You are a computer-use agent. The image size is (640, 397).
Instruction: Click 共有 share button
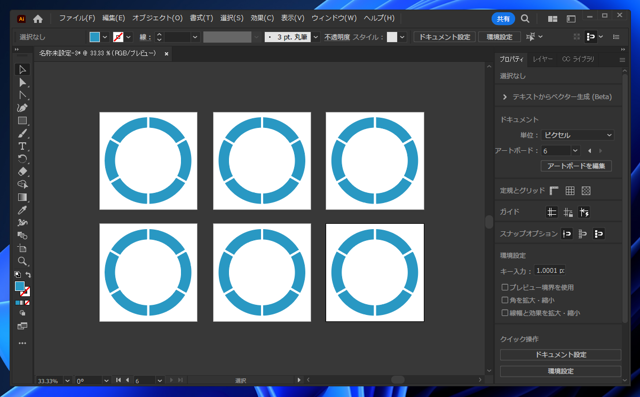pyautogui.click(x=503, y=19)
